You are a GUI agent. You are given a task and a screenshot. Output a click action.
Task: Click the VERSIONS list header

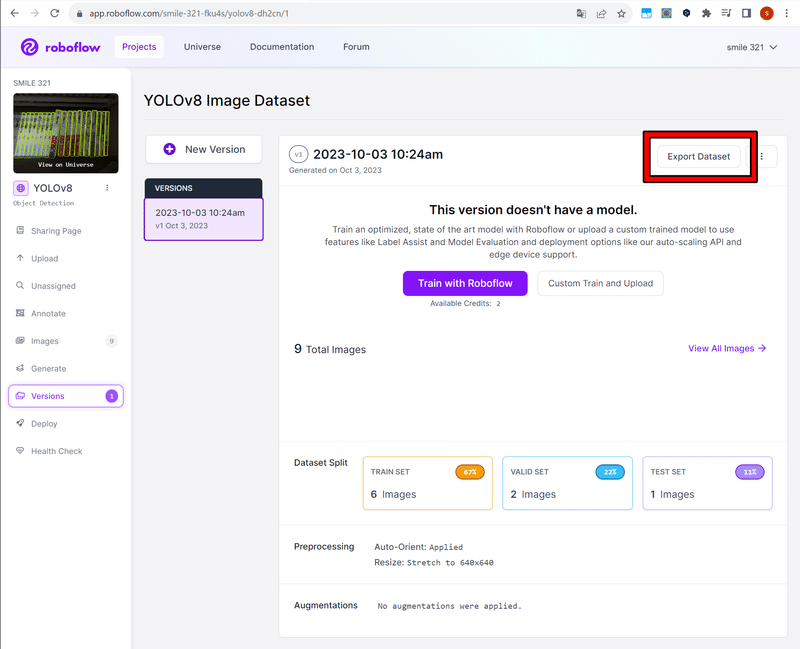tap(204, 188)
